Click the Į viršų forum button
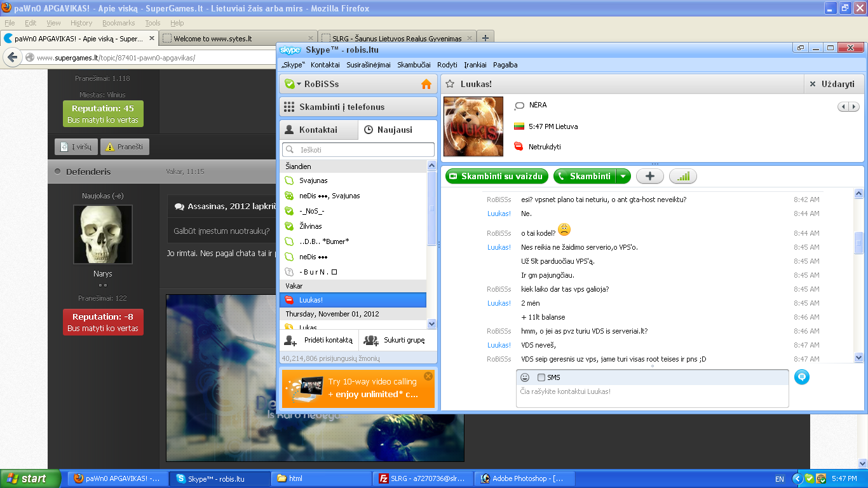 click(76, 147)
